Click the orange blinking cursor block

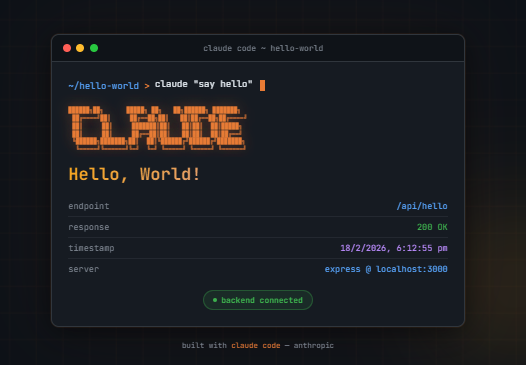pos(262,85)
